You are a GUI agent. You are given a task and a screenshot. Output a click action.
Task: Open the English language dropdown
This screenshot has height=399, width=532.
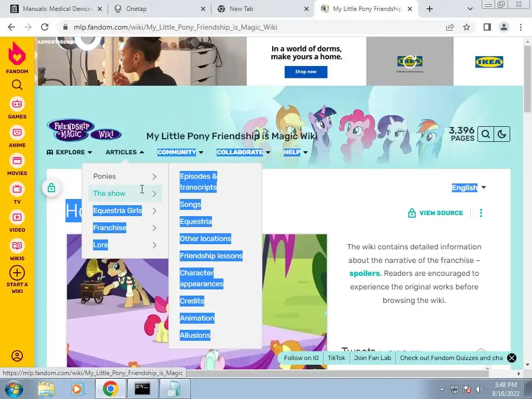pyautogui.click(x=469, y=188)
